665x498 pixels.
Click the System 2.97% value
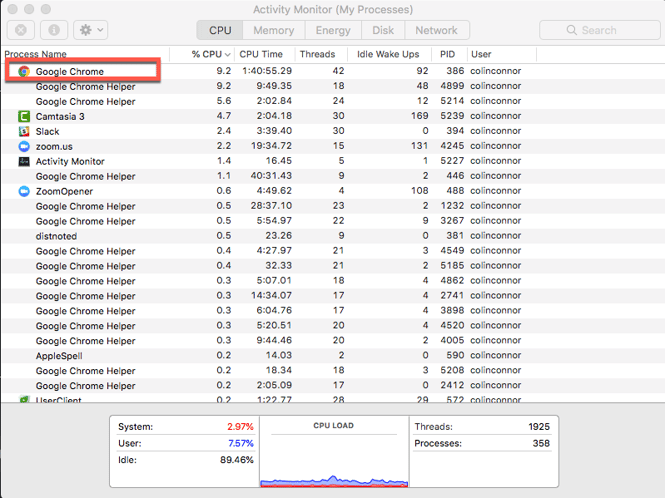point(240,427)
